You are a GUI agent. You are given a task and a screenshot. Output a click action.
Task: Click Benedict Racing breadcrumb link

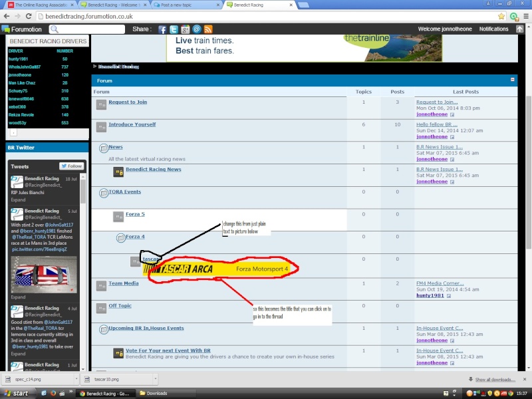point(118,66)
